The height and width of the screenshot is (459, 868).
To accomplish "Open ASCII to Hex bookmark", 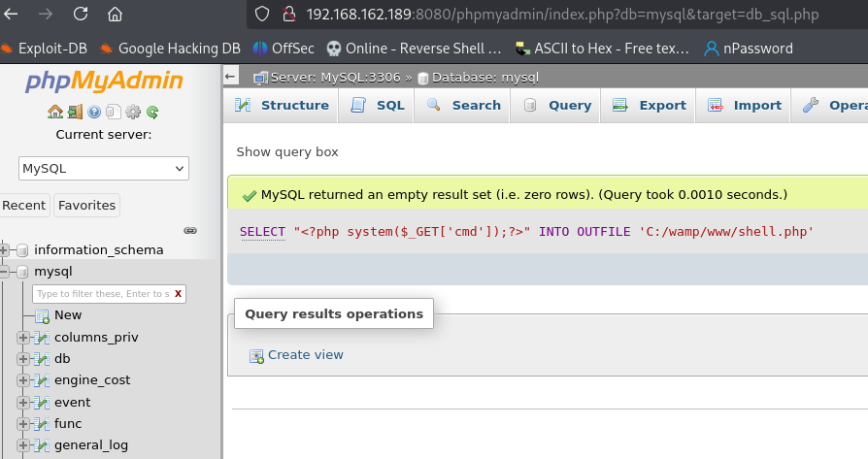I will click(x=602, y=49).
